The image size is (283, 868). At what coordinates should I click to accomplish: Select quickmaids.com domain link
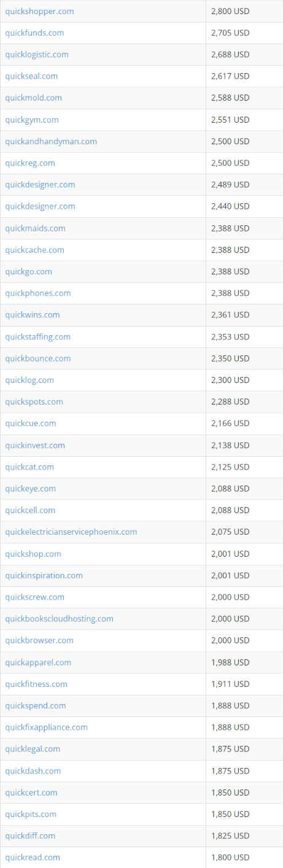click(x=35, y=228)
